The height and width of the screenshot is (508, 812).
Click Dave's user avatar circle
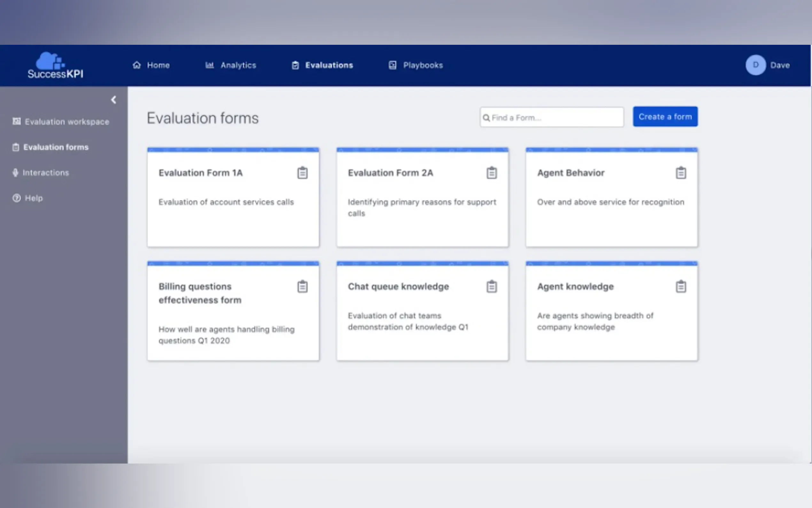point(755,65)
